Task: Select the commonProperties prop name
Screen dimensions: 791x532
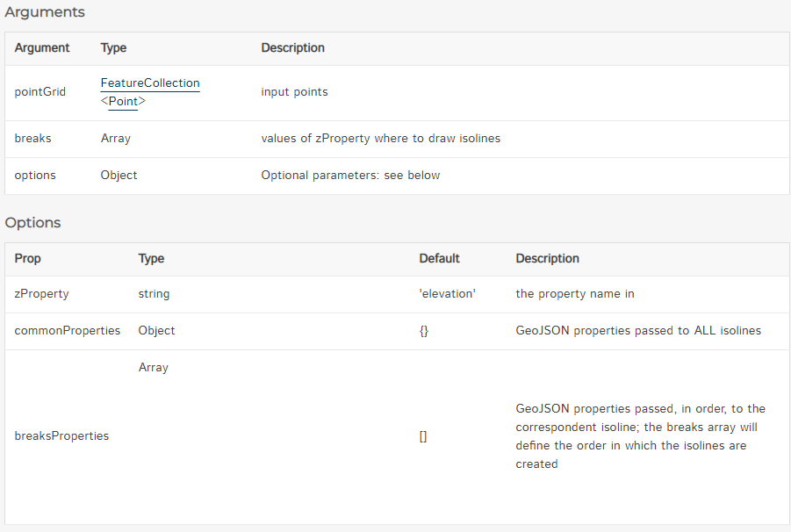Action: (68, 331)
